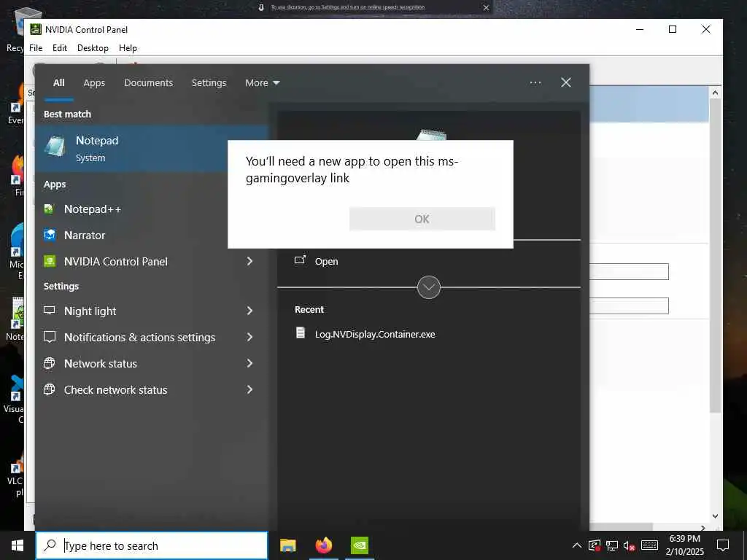Open Firefox from the taskbar
747x560 pixels.
[324, 545]
